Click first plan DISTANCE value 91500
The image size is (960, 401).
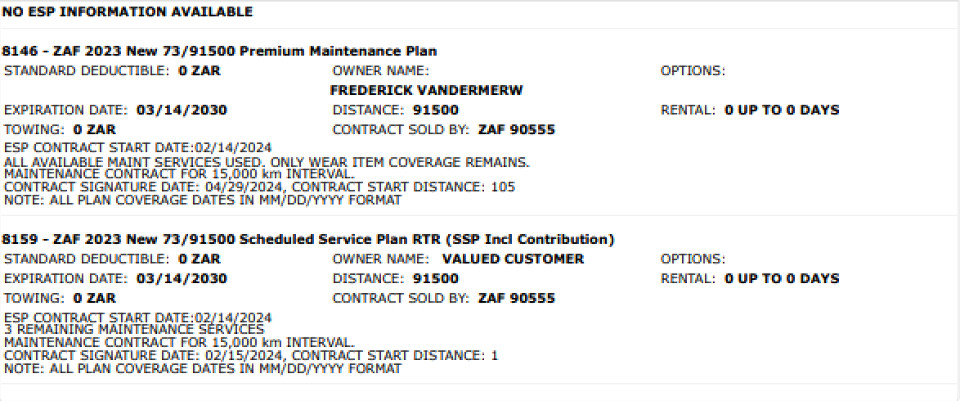[436, 111]
